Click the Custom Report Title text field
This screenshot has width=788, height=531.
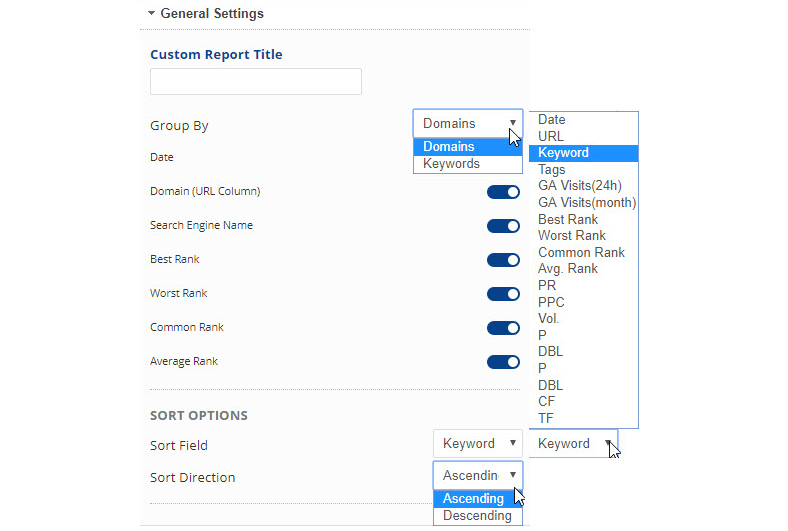[x=255, y=82]
